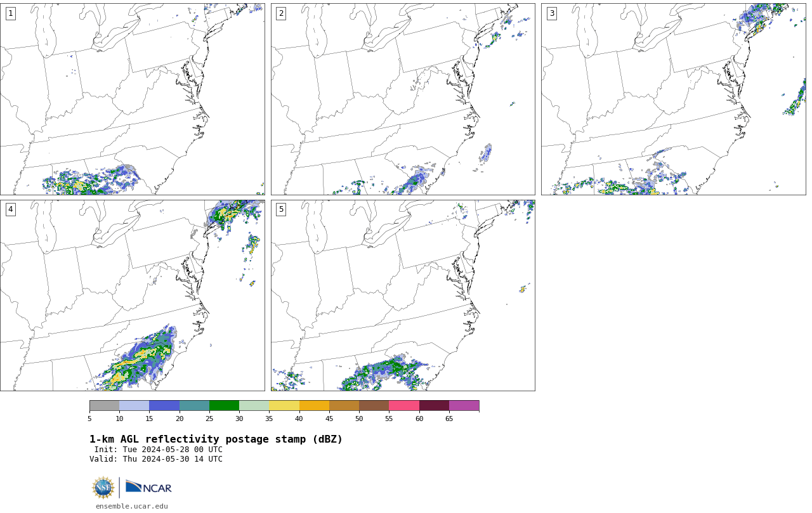Click the Init Tue 2024-05-28 00 UTC text
This screenshot has height=513, width=812.
159,450
